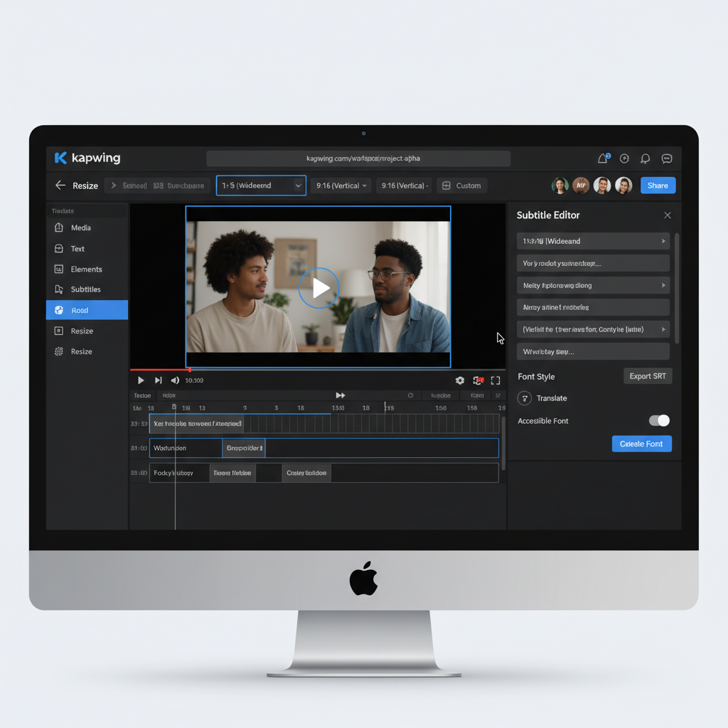This screenshot has height=728, width=728.
Task: Click the orange AtP collaborator avatar
Action: tap(581, 186)
